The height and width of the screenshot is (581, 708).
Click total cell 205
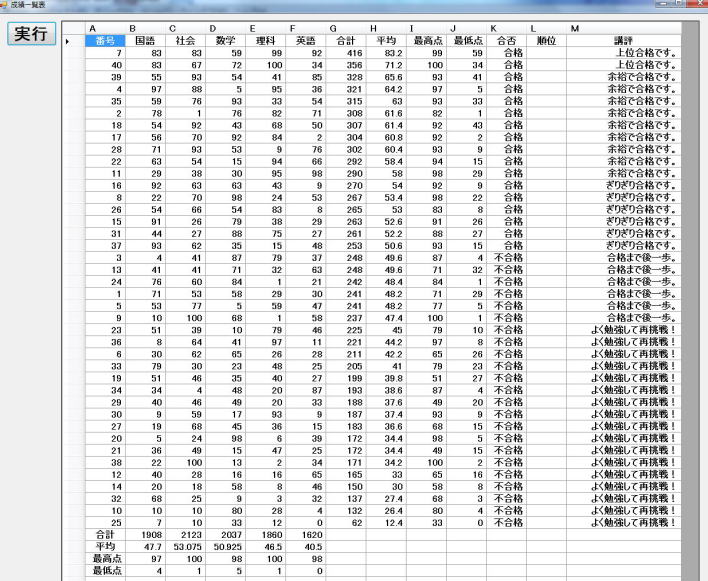point(346,366)
